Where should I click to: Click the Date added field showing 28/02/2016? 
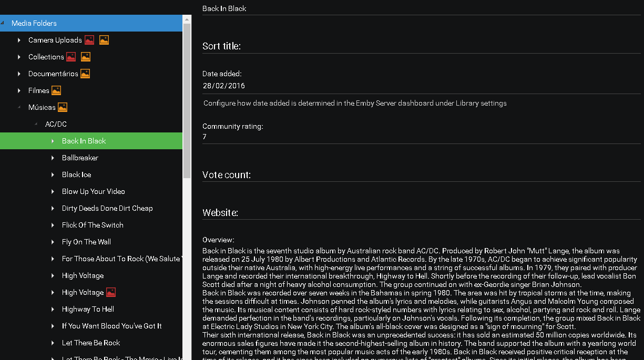pos(422,86)
